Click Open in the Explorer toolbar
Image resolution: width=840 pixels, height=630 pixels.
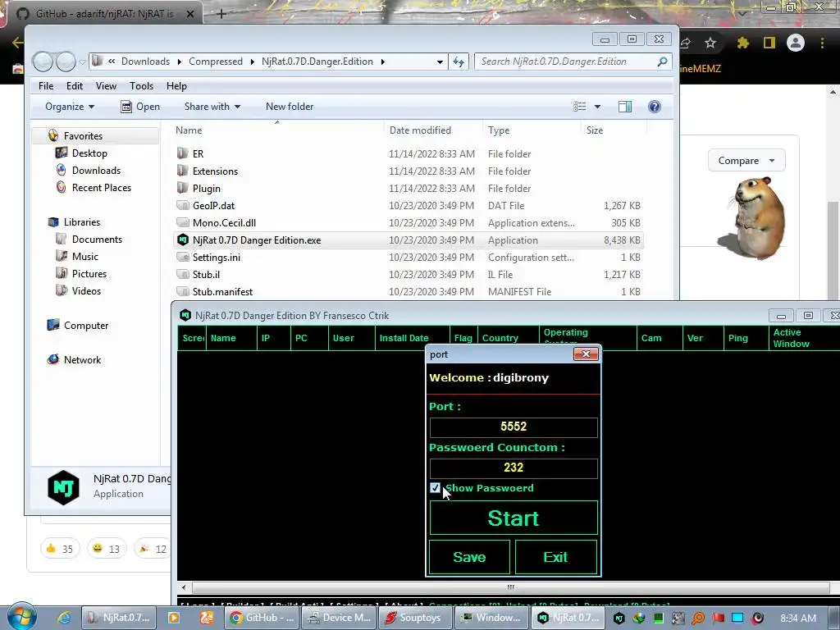tap(140, 107)
